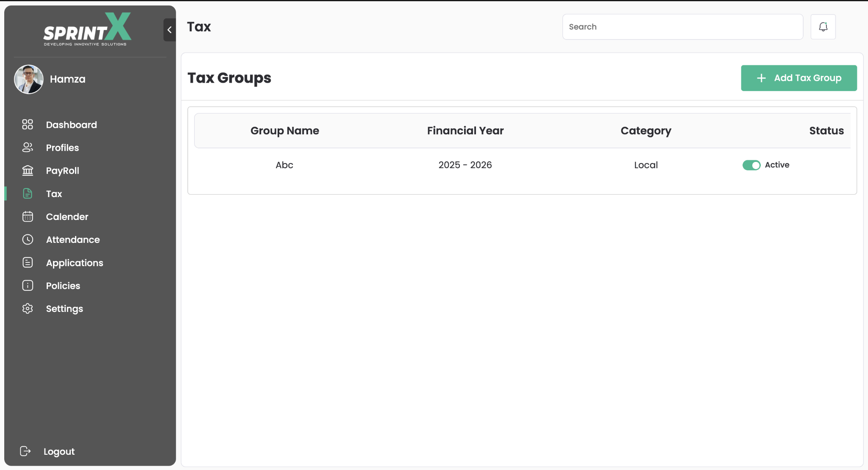Open the Tax menu item

pyautogui.click(x=54, y=194)
